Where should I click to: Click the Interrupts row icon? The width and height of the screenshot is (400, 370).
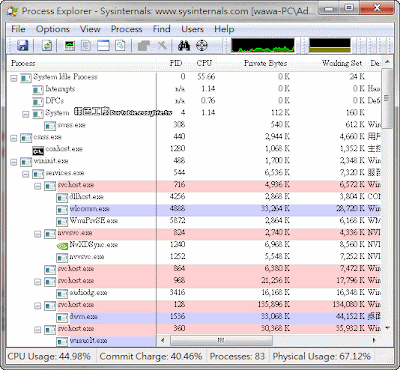(38, 90)
